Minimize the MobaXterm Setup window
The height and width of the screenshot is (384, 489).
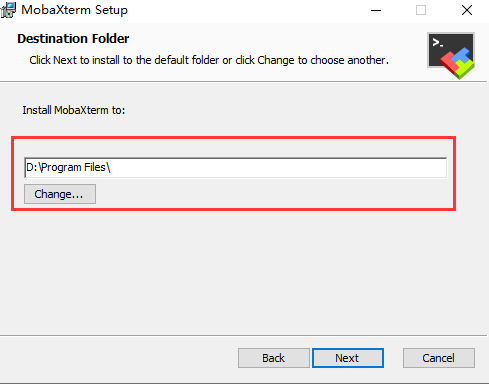[376, 10]
